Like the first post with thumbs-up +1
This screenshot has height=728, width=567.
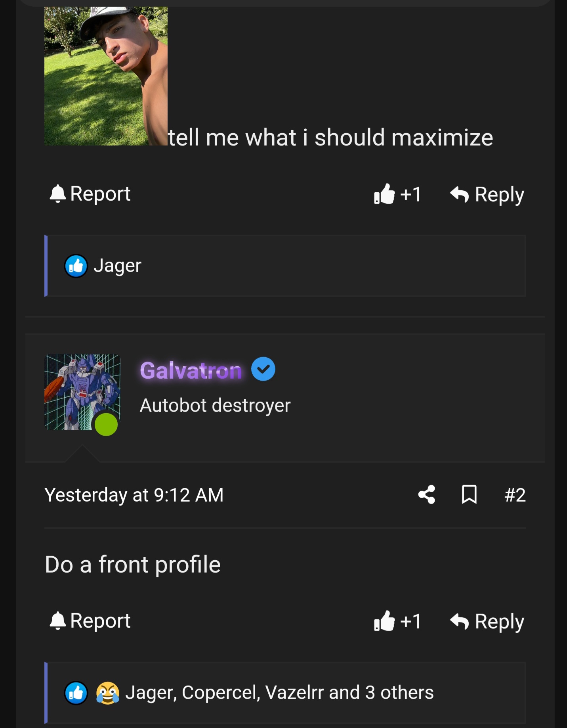coord(397,194)
